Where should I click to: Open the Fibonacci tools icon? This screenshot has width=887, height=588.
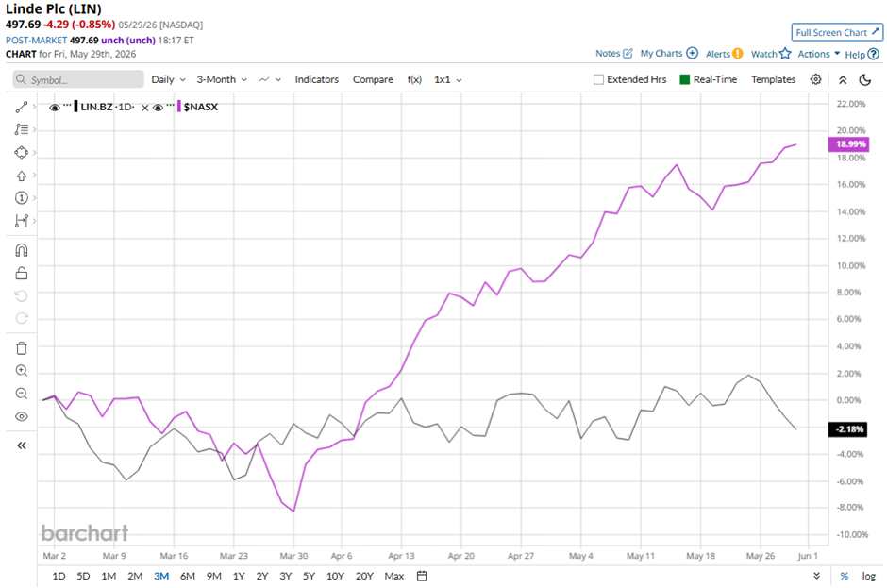pyautogui.click(x=22, y=129)
